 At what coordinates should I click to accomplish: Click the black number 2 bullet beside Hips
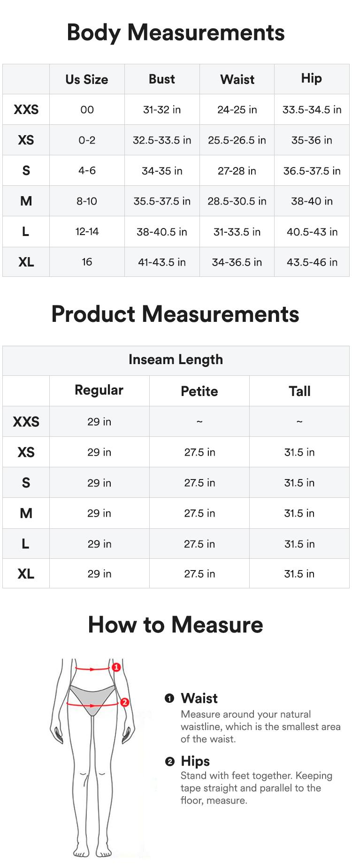tap(169, 761)
